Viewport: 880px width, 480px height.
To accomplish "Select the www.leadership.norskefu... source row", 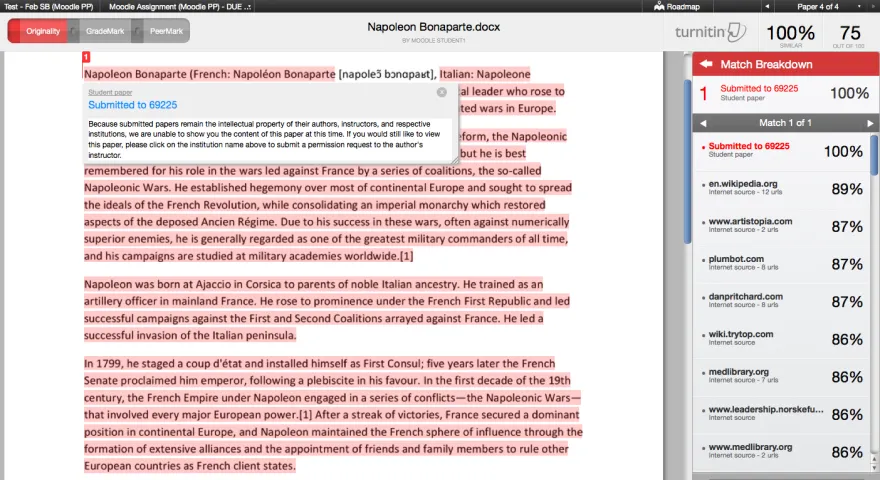I will click(x=781, y=414).
